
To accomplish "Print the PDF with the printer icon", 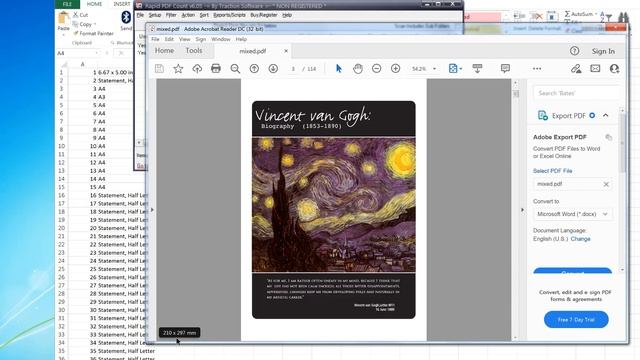I will coord(216,69).
